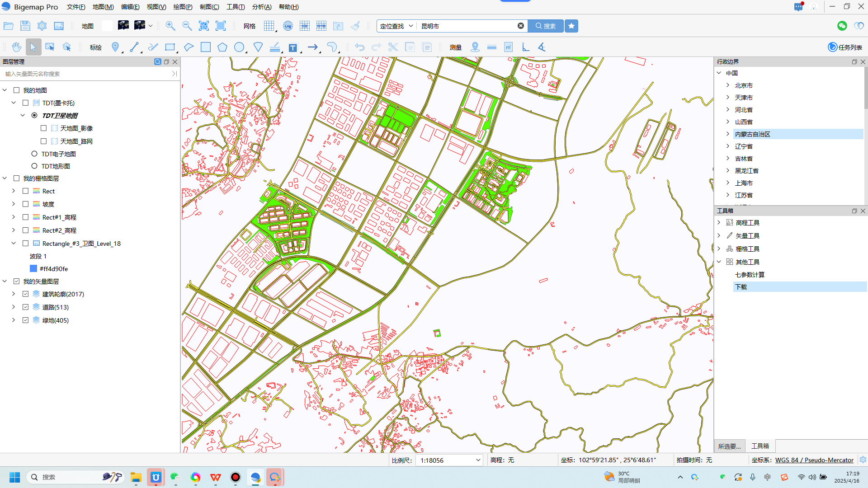Click the favorites star button

571,26
